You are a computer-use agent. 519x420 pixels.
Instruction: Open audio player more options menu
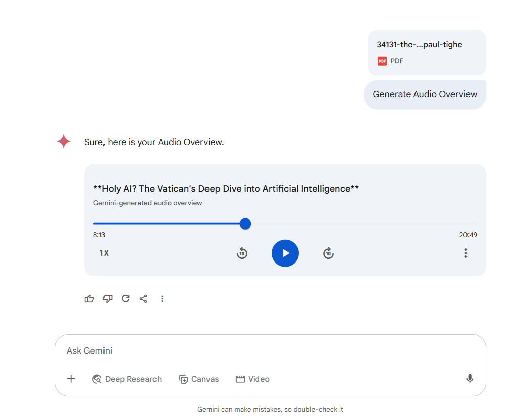pos(465,253)
